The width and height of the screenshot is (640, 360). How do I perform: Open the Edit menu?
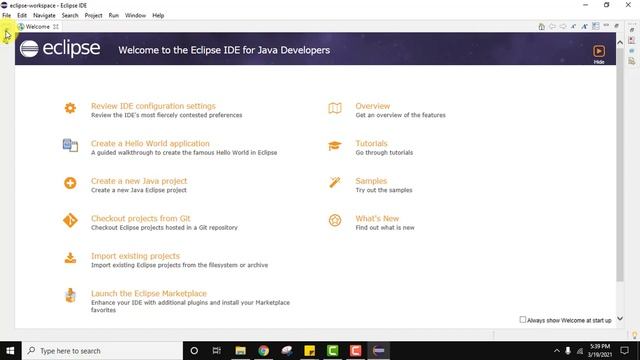tap(22, 16)
